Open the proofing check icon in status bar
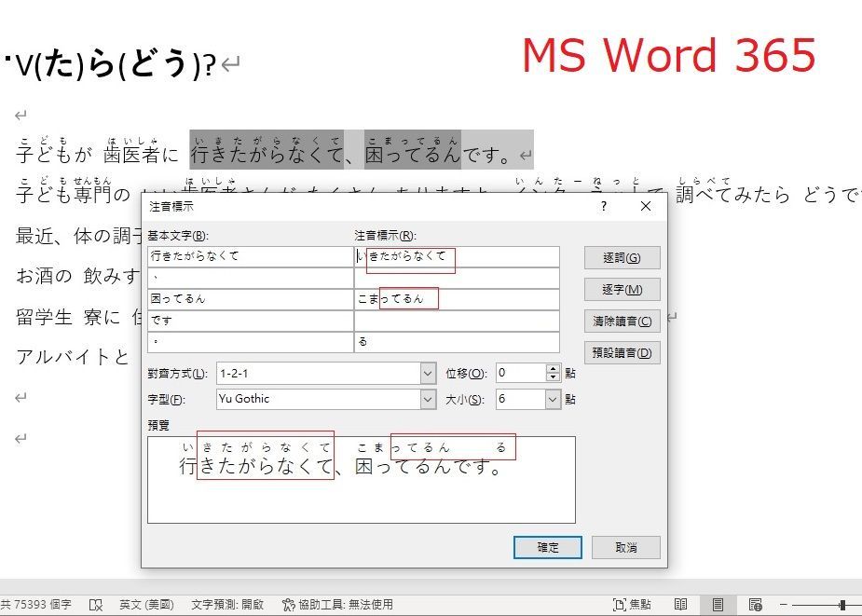The width and height of the screenshot is (862, 616). click(x=96, y=605)
